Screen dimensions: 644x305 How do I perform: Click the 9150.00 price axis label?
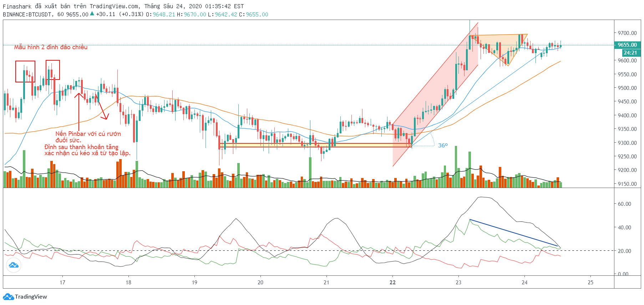(x=627, y=184)
